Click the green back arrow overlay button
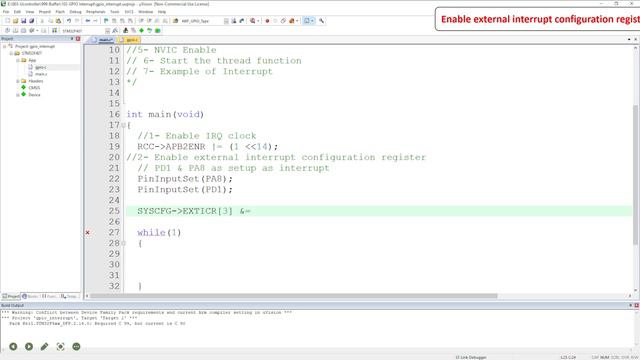The width and height of the screenshot is (640, 360). [x=13, y=347]
